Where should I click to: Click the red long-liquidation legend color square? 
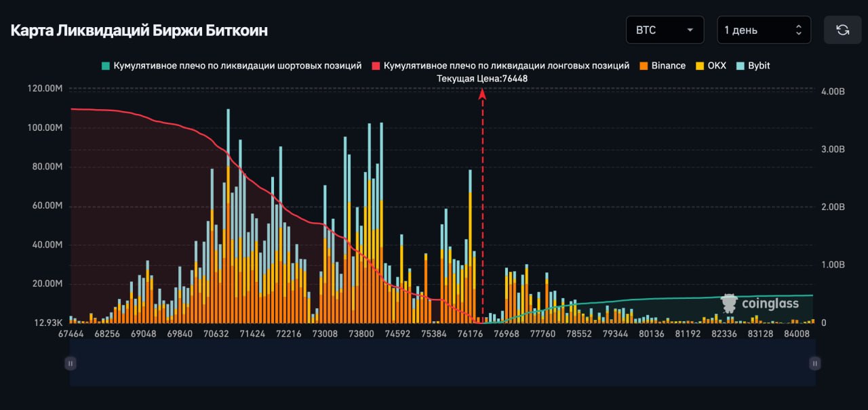point(376,66)
